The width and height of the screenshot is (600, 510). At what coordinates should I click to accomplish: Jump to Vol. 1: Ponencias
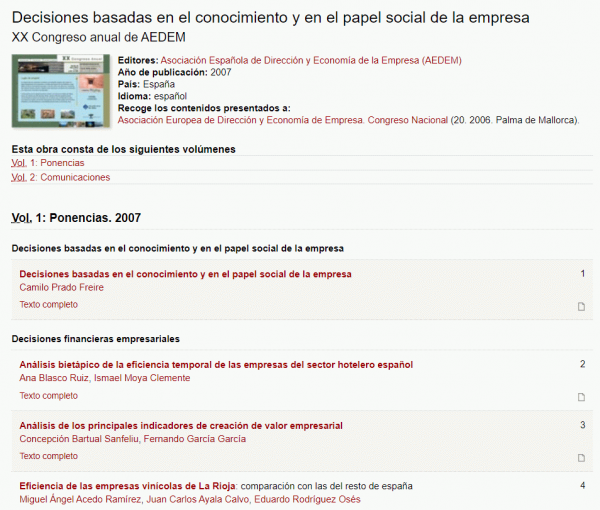[x=48, y=163]
